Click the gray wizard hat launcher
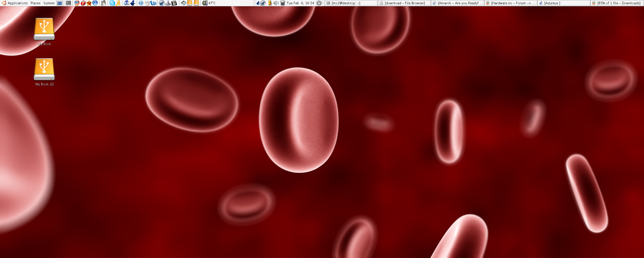 coord(168,3)
